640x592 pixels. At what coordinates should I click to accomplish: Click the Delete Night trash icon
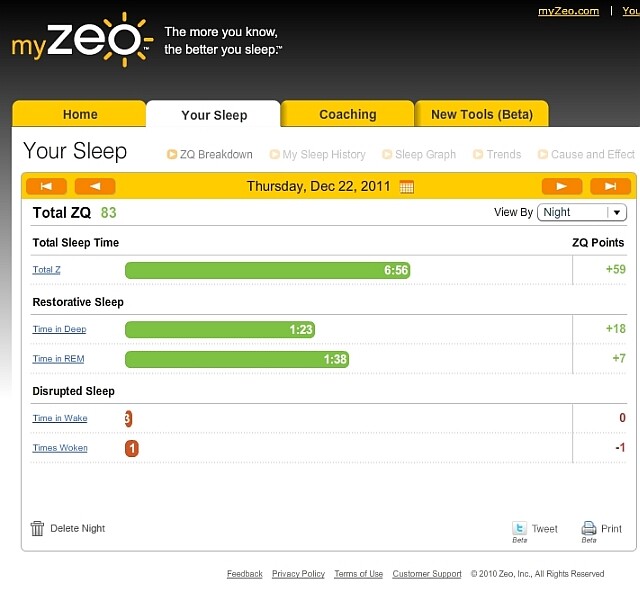coord(37,528)
